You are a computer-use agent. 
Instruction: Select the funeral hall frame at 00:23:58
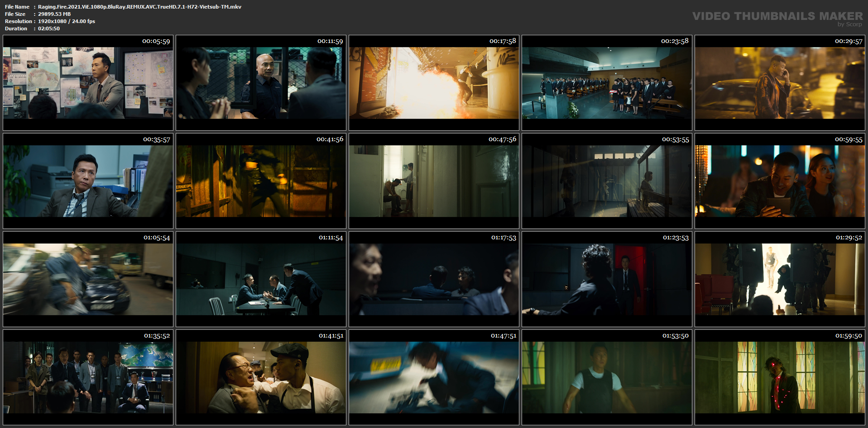[x=607, y=83]
